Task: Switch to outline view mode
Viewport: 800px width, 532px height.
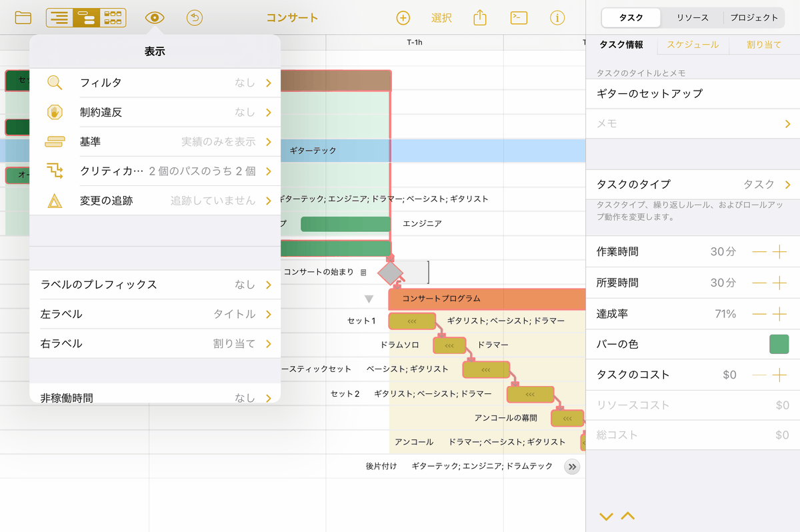Action: coord(59,18)
